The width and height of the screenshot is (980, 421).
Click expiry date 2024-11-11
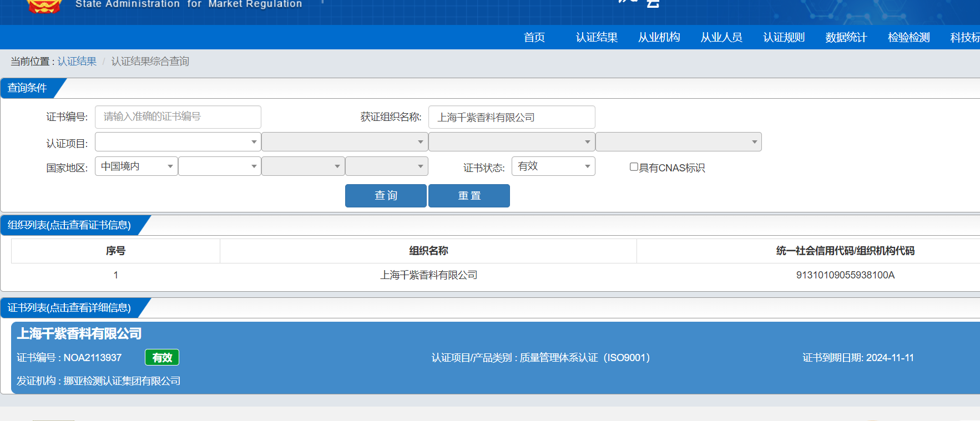pyautogui.click(x=890, y=358)
